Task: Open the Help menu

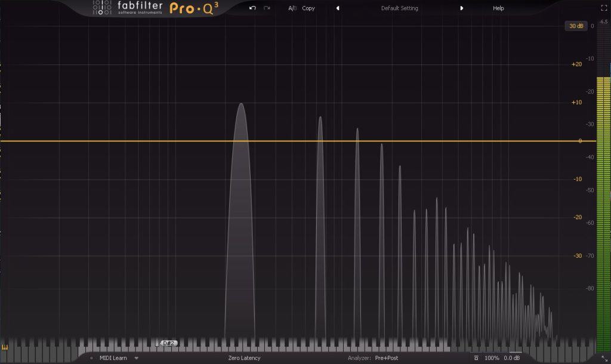Action: [498, 8]
